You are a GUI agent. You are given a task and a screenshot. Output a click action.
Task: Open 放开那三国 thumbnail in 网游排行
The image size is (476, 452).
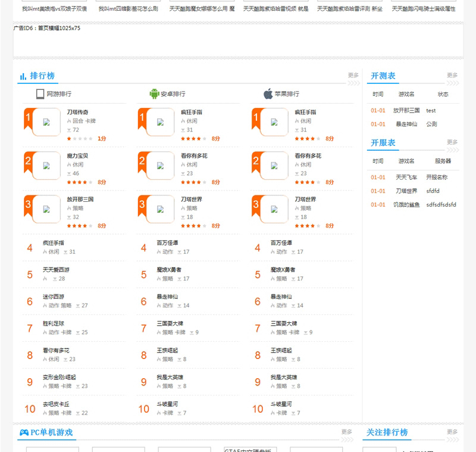pos(46,209)
